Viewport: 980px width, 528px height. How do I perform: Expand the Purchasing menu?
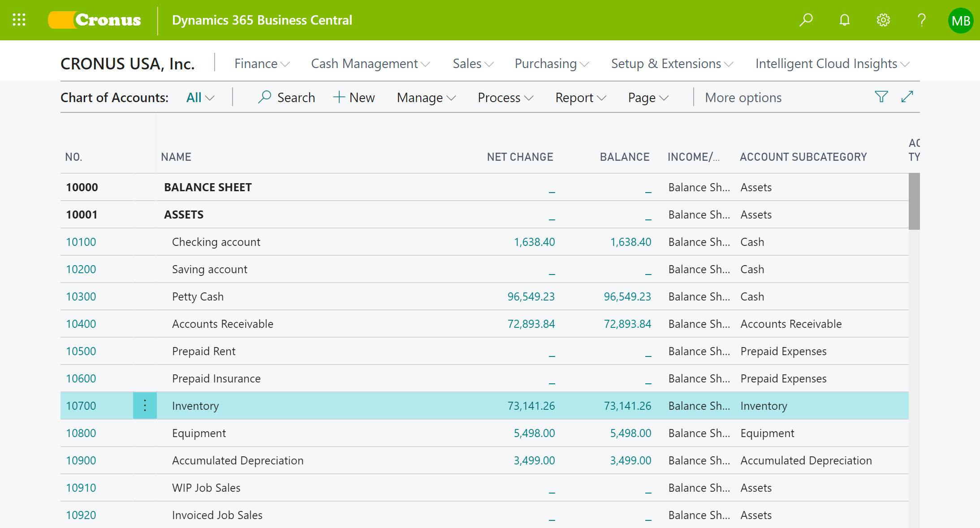pos(552,64)
